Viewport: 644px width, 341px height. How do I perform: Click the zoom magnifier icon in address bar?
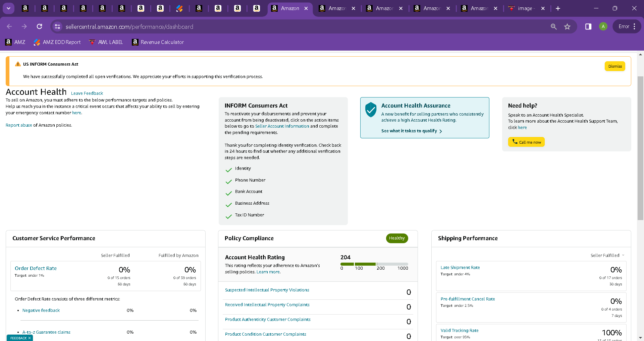click(x=553, y=26)
